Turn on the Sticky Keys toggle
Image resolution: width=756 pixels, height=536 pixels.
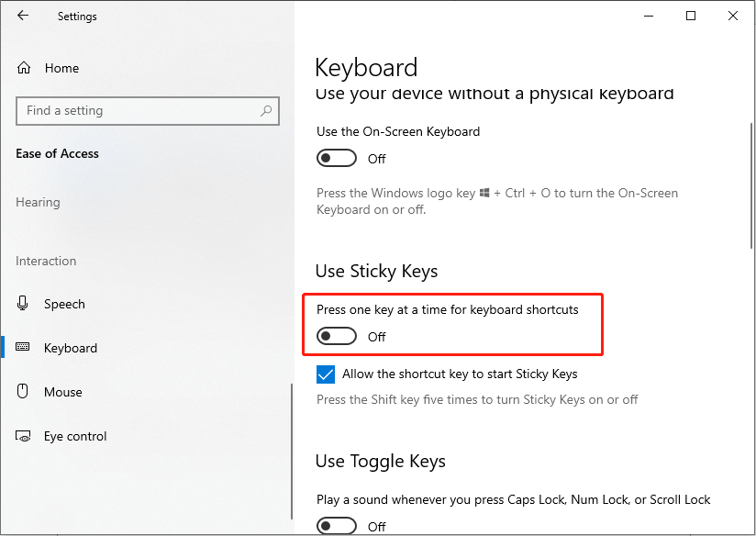tap(337, 336)
